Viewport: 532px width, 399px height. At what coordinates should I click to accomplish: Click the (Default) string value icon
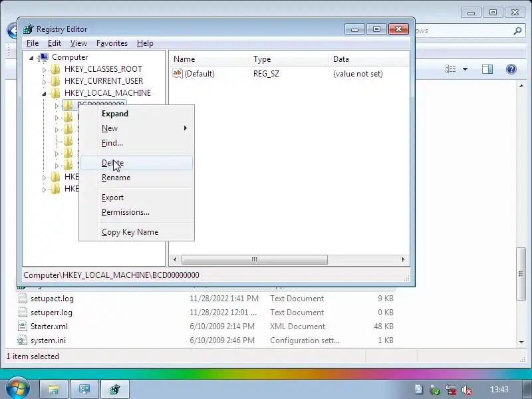pos(177,73)
